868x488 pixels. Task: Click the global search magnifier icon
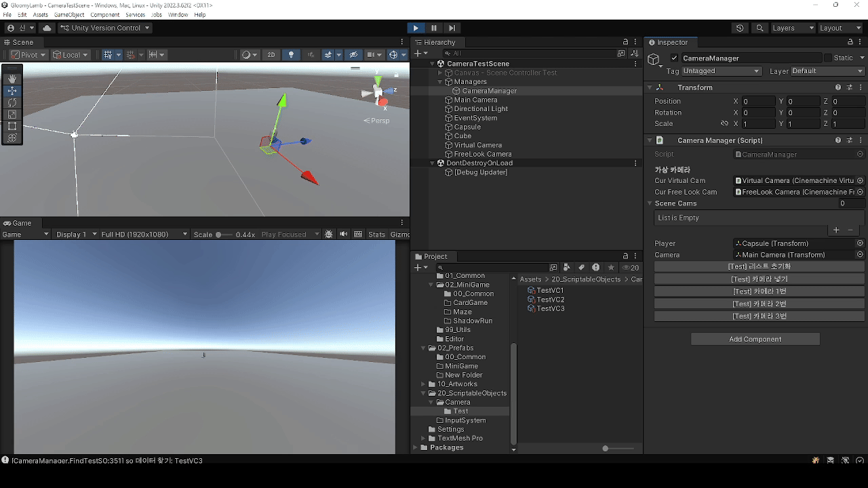(760, 28)
